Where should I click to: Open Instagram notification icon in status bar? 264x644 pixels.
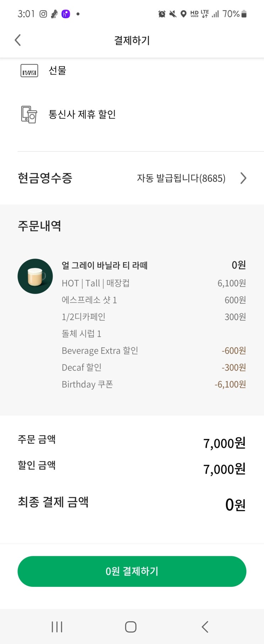pyautogui.click(x=43, y=14)
